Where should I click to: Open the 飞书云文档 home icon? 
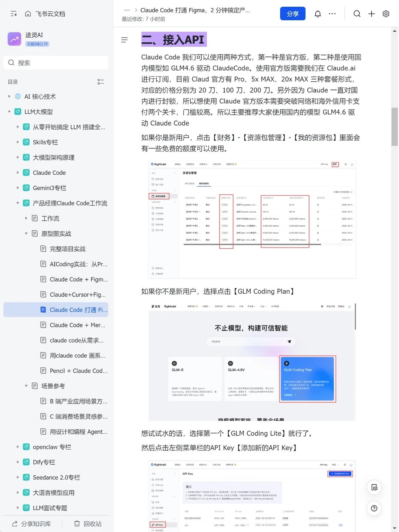28,14
